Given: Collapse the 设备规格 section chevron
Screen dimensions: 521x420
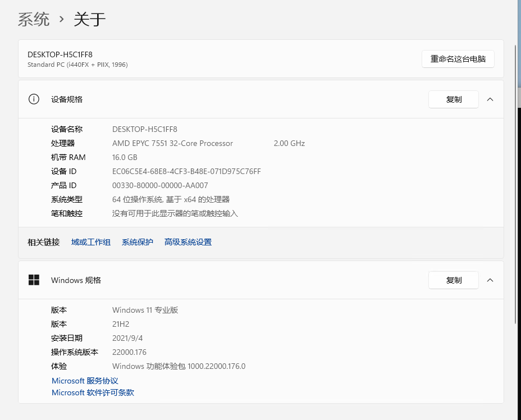Looking at the screenshot, I should pos(490,99).
